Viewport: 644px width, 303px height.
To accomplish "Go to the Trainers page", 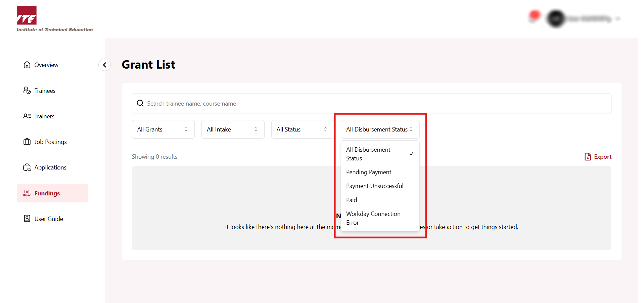I will tap(44, 116).
